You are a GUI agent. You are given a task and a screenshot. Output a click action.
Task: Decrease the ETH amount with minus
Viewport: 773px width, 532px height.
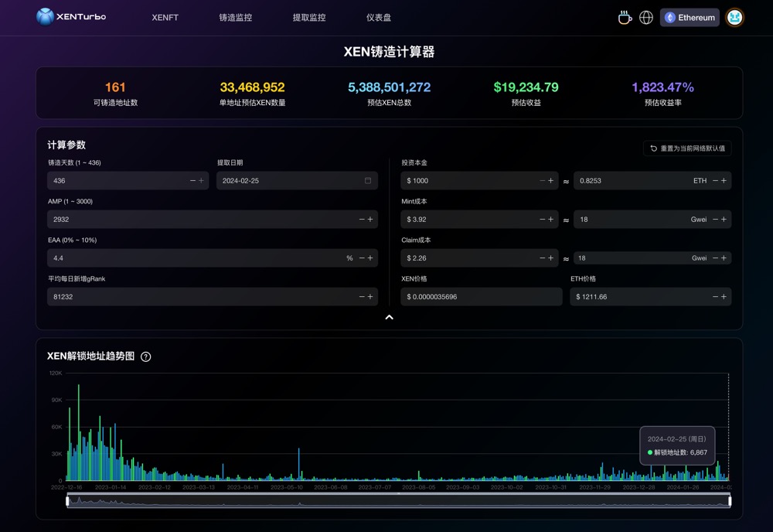[715, 180]
